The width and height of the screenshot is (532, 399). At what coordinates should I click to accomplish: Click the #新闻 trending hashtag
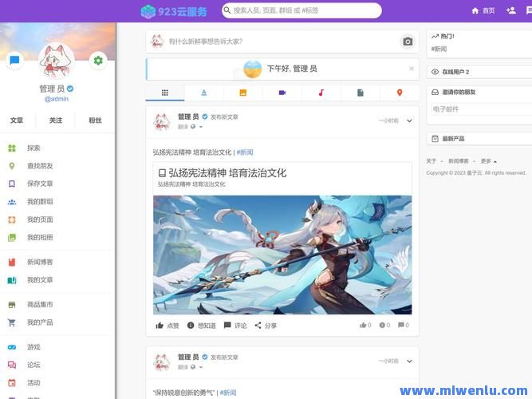click(x=439, y=49)
